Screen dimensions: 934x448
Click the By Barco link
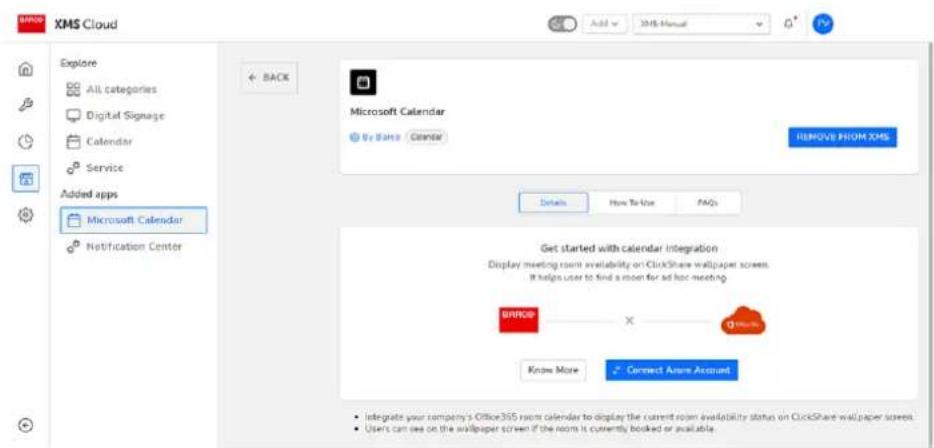375,137
